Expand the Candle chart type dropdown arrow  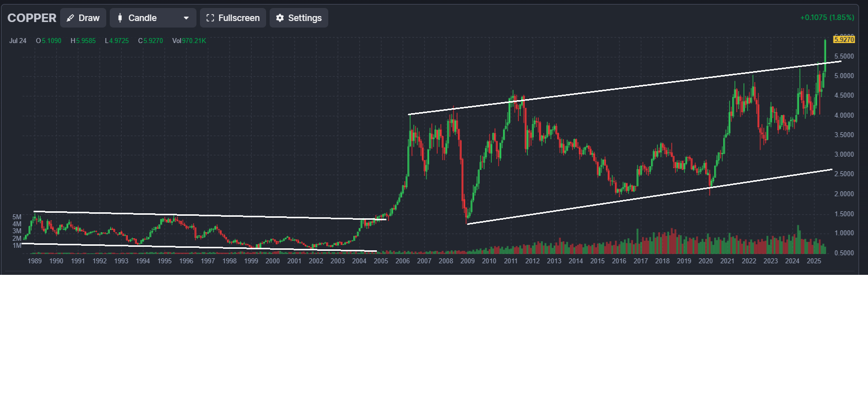click(x=186, y=18)
